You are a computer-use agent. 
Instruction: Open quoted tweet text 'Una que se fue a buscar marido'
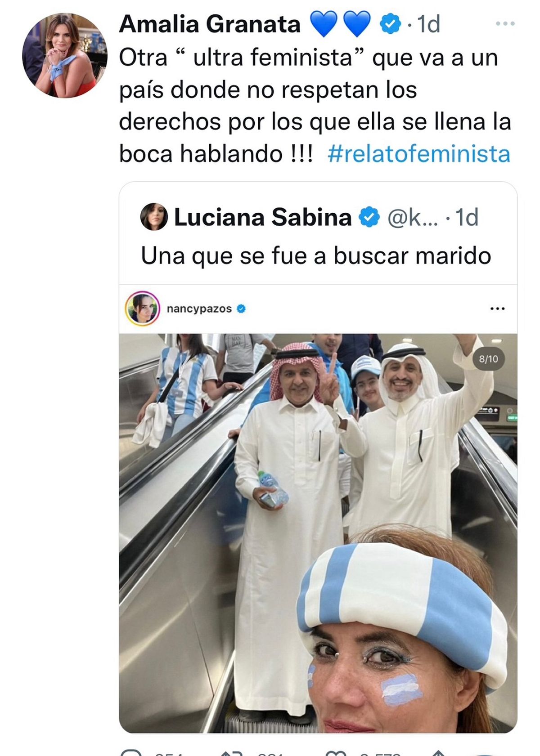pos(316,256)
